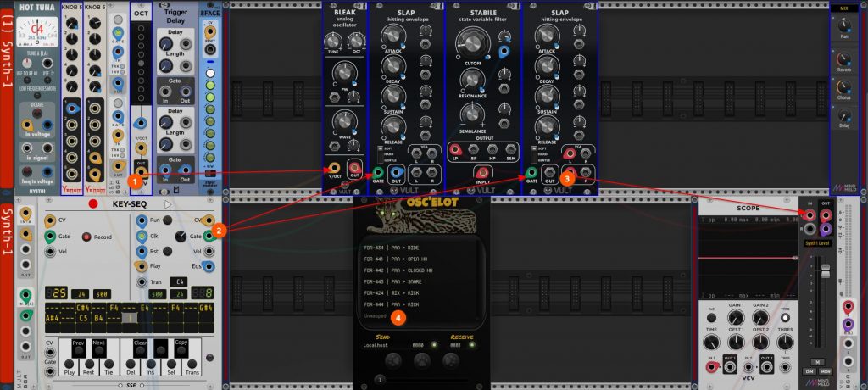Click the GAIN 1 knob on the SCOPE module

[736, 317]
